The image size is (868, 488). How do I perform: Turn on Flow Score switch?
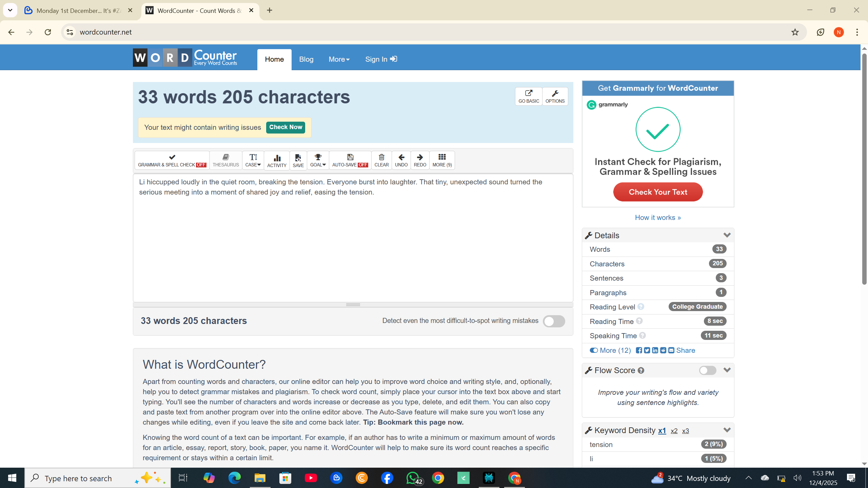707,370
